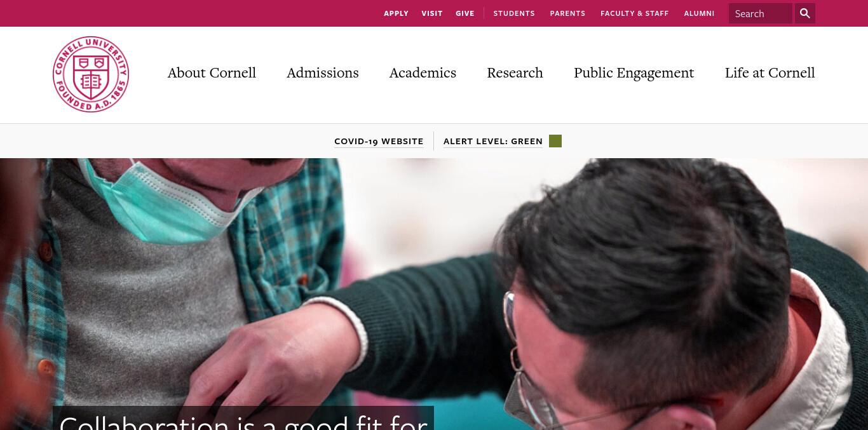Open the About Cornell menu
The width and height of the screenshot is (868, 430).
pos(212,73)
